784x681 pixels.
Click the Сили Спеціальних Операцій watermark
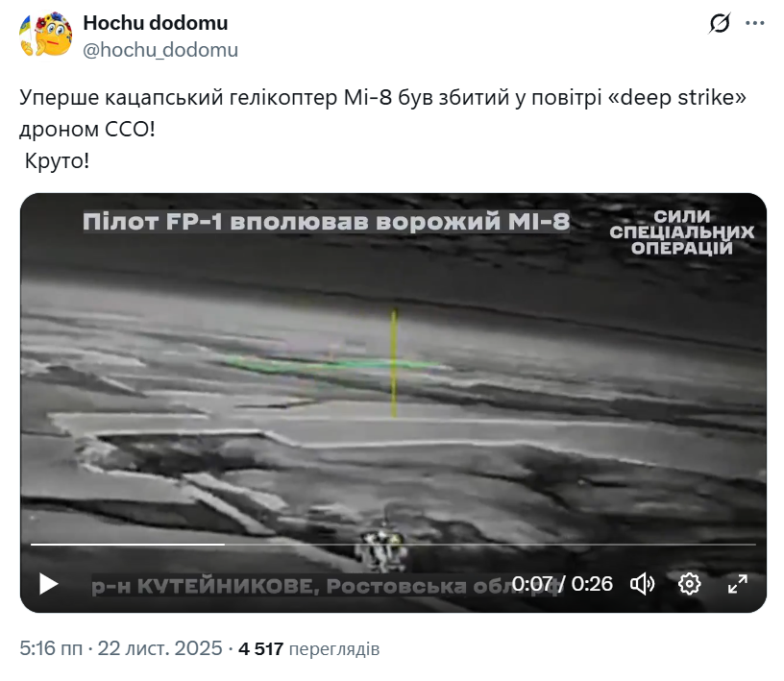click(682, 232)
